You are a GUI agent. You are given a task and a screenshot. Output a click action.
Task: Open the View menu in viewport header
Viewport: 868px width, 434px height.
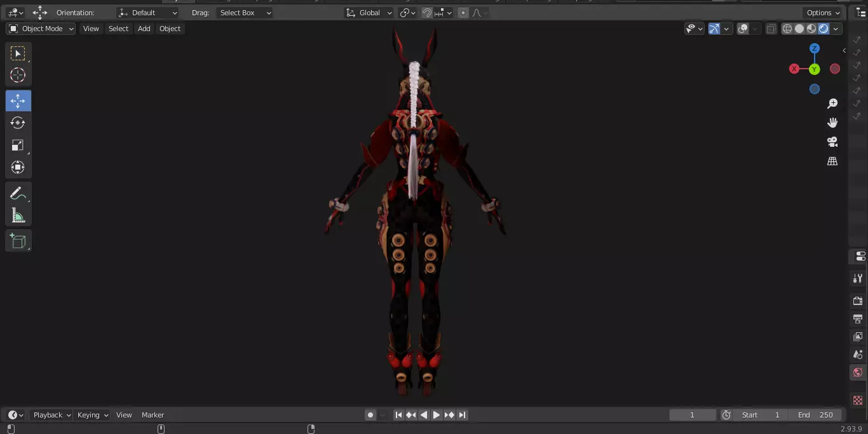[x=91, y=29]
